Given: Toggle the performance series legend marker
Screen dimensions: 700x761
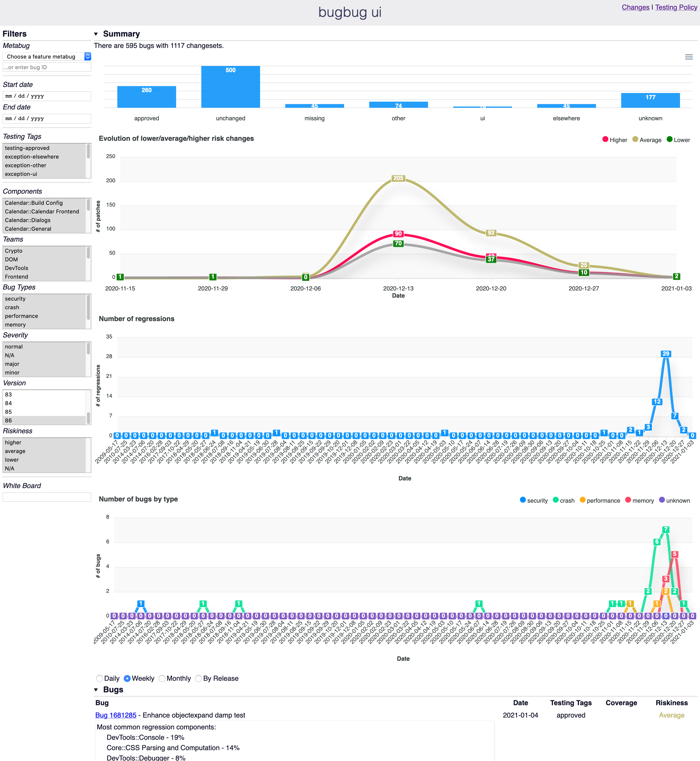Looking at the screenshot, I should tap(583, 500).
